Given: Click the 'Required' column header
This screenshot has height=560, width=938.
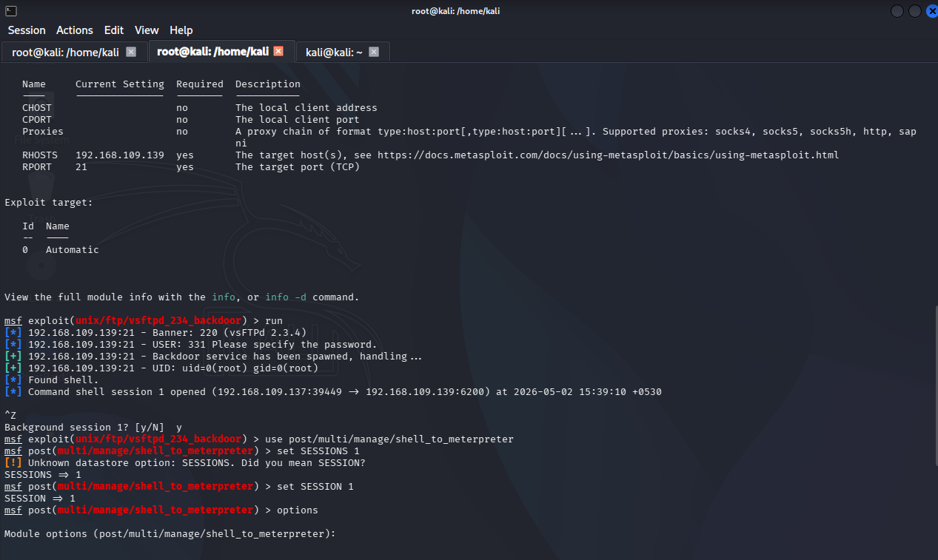Looking at the screenshot, I should coord(200,84).
